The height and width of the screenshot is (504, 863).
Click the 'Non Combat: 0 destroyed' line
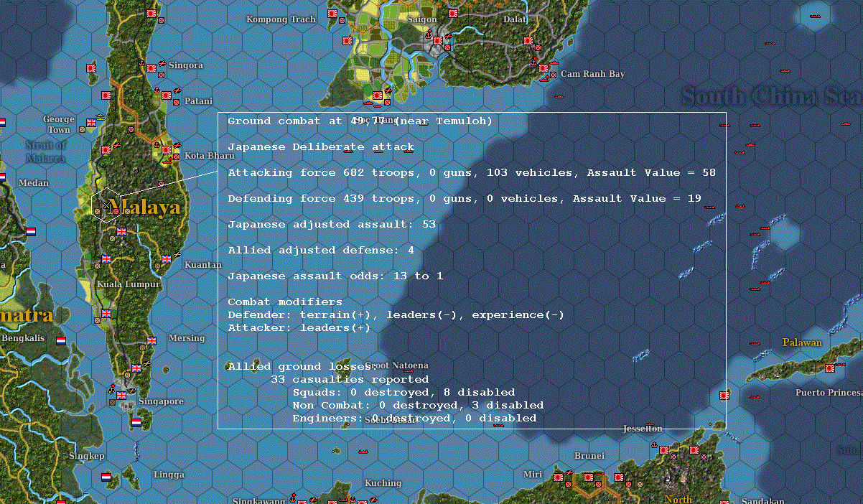pyautogui.click(x=418, y=406)
